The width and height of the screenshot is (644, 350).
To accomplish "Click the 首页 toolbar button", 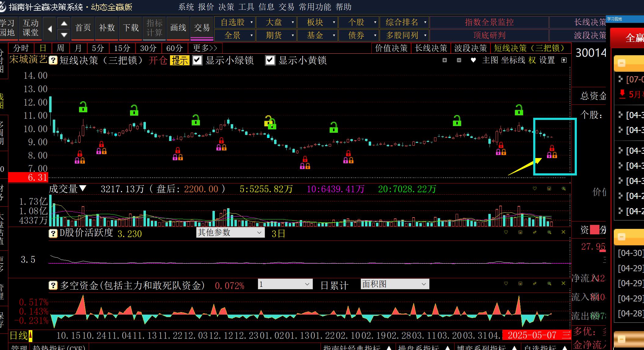I will tap(83, 28).
